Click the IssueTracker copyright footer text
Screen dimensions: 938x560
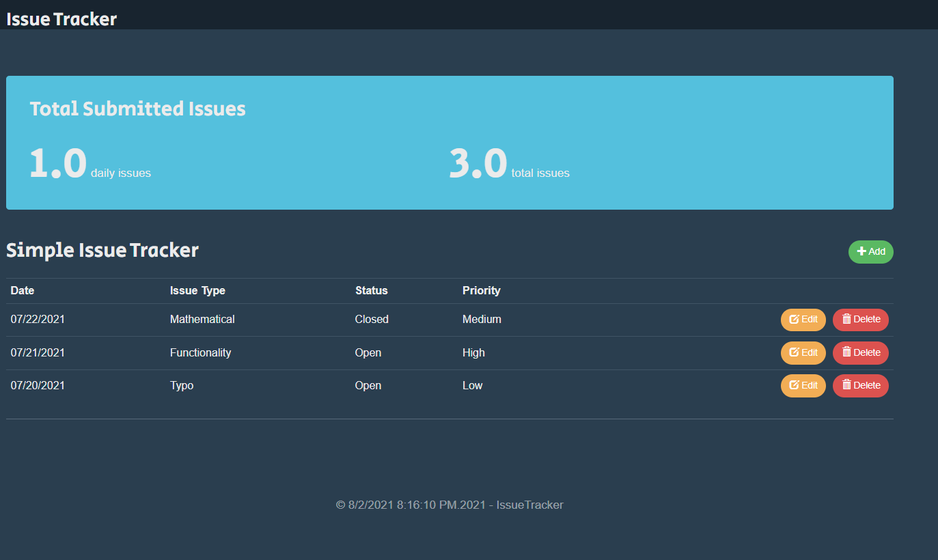point(450,505)
